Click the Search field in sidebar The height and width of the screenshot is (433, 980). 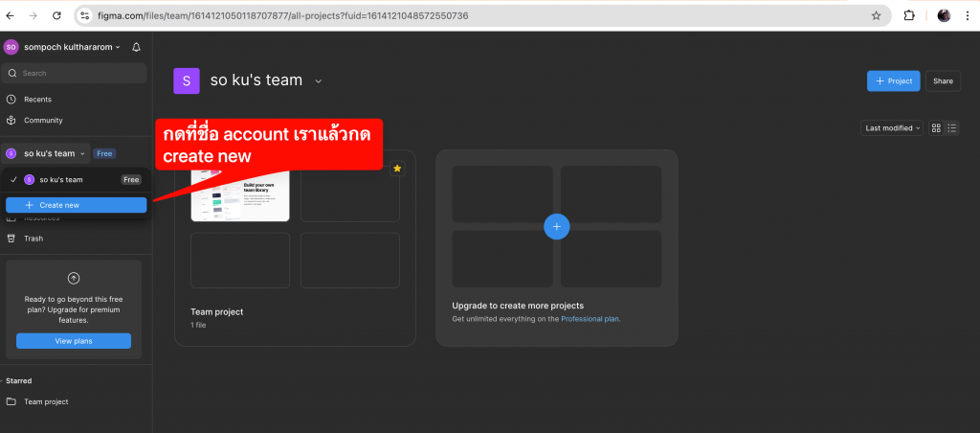[x=77, y=73]
